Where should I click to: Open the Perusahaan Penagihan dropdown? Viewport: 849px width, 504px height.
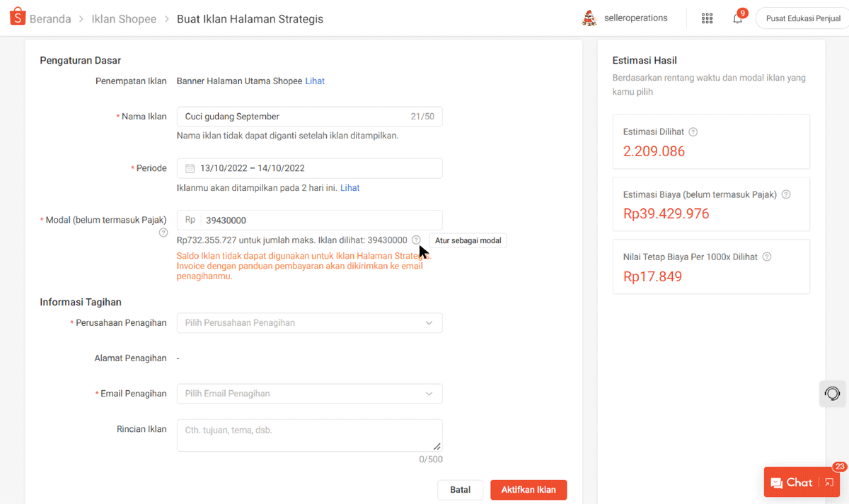(309, 322)
